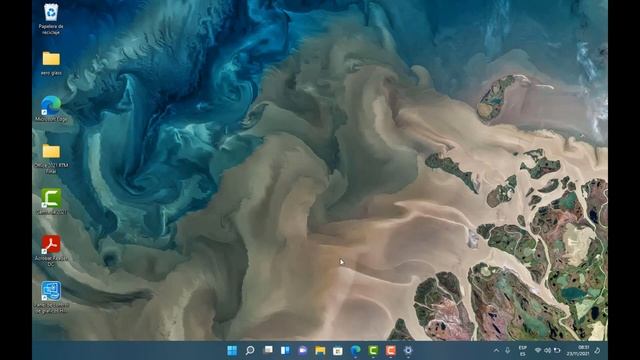Open the Teams Chat taskbar icon
The image size is (640, 360).
302,350
